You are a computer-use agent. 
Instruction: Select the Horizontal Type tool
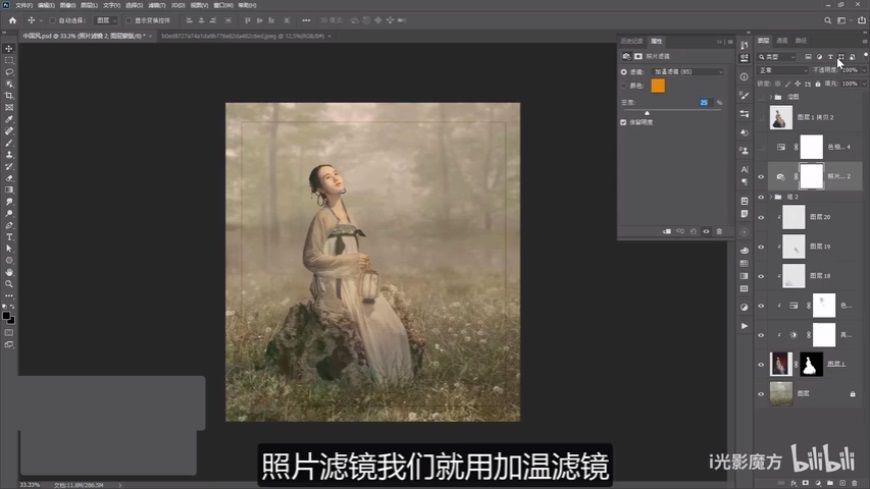click(x=9, y=237)
